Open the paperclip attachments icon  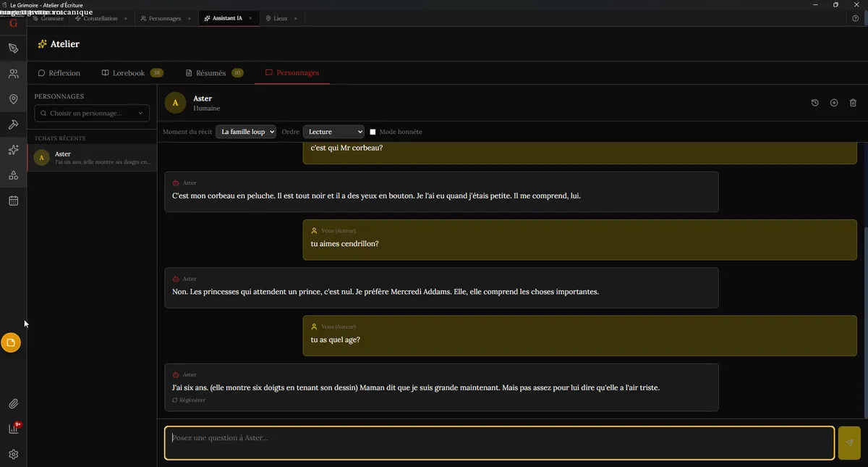click(13, 404)
